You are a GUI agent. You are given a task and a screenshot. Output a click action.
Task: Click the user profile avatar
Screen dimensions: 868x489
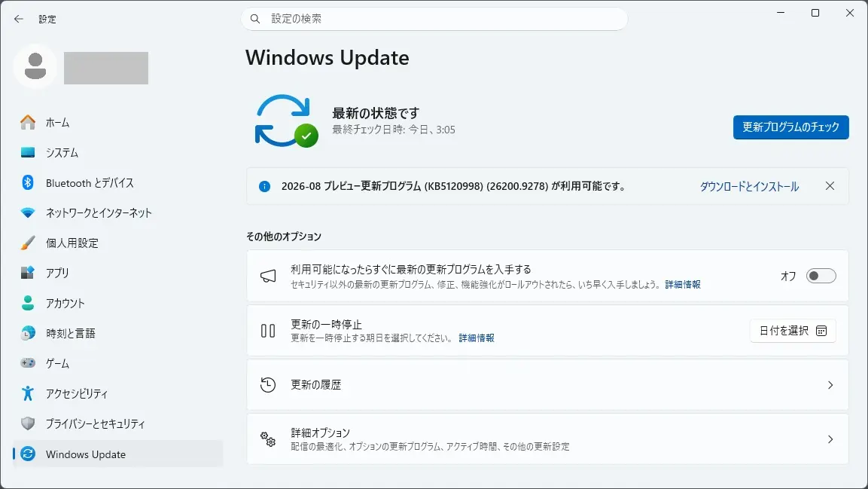point(35,66)
